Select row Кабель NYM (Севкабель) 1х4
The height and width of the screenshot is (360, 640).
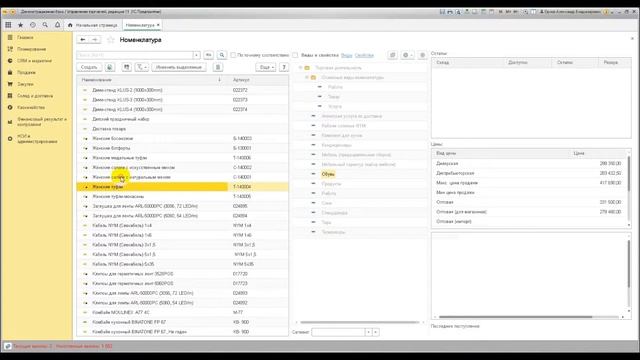pos(182,225)
